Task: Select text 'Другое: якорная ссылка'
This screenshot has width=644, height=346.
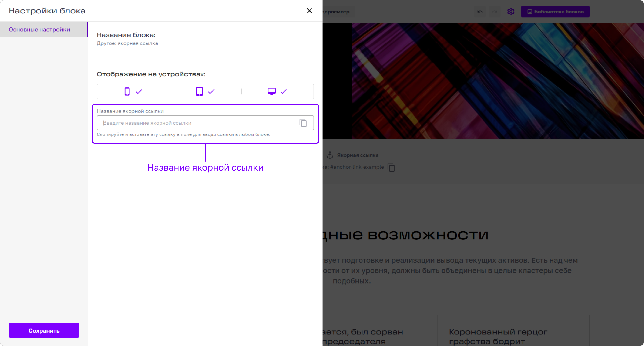Action: click(127, 43)
